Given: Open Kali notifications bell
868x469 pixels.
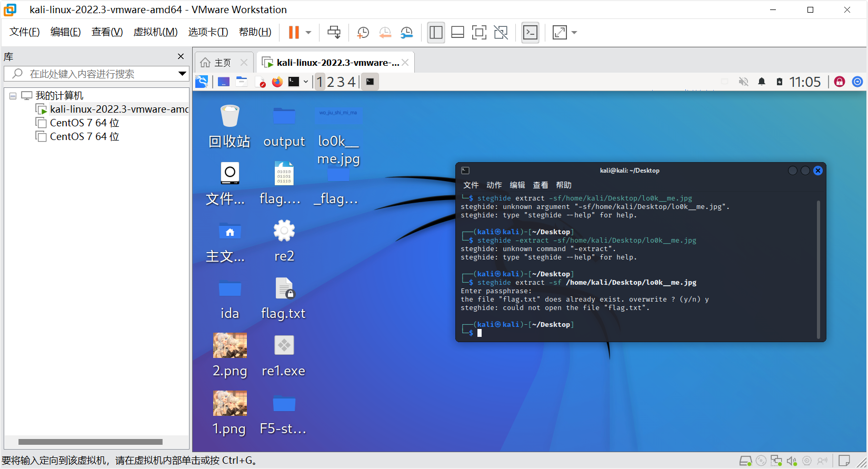Looking at the screenshot, I should (762, 82).
